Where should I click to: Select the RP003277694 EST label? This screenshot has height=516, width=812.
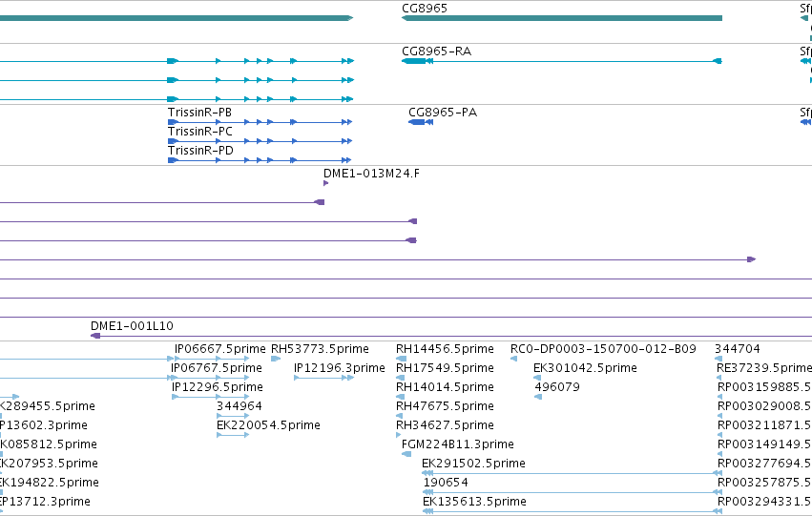point(765,464)
